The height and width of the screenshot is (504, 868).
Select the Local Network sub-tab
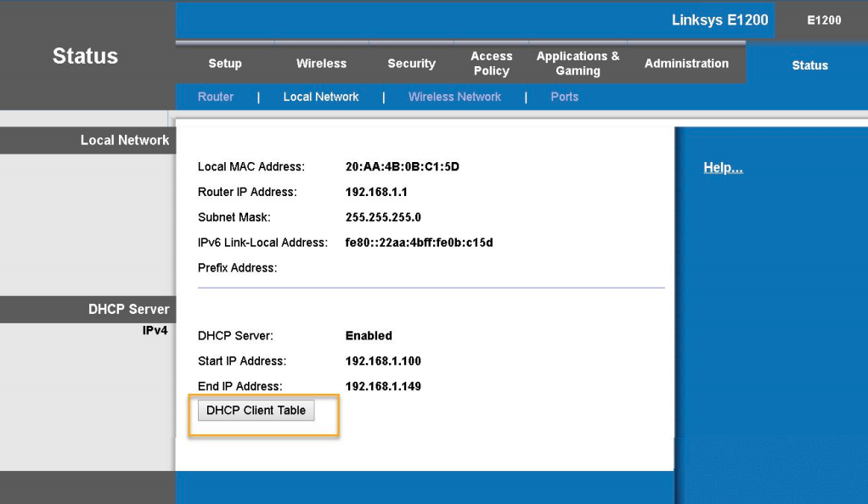tap(321, 97)
